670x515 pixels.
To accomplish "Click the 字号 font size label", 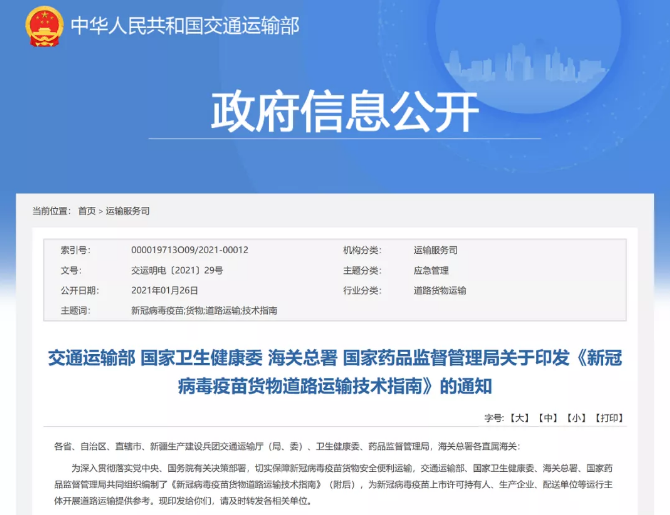I will coord(494,418).
